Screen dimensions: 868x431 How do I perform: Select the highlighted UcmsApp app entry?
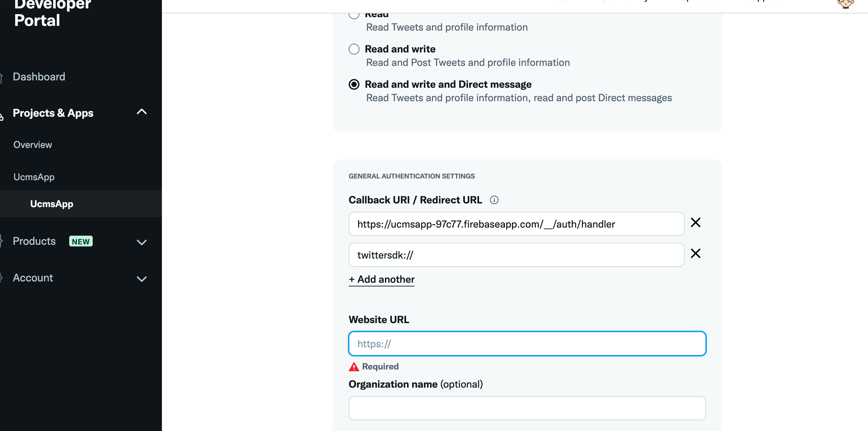[x=51, y=204]
